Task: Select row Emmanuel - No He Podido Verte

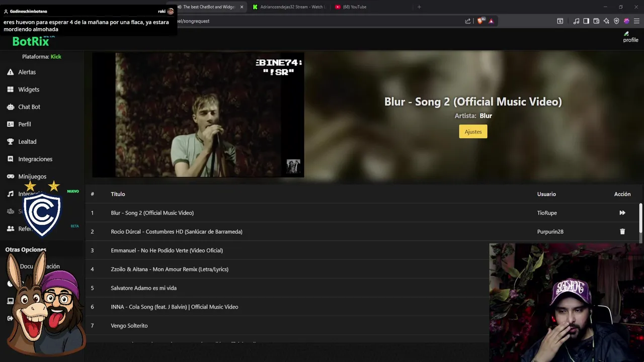Action: point(287,250)
